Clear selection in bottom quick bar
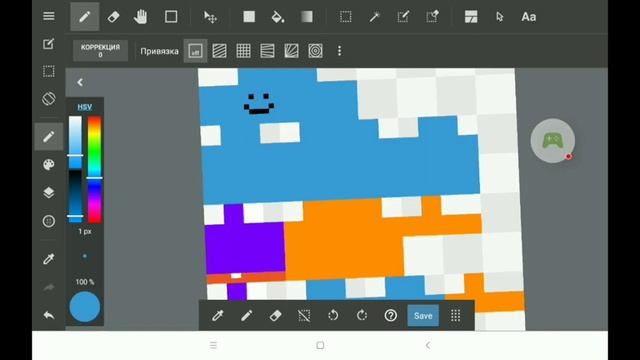The height and width of the screenshot is (360, 640). 304,316
